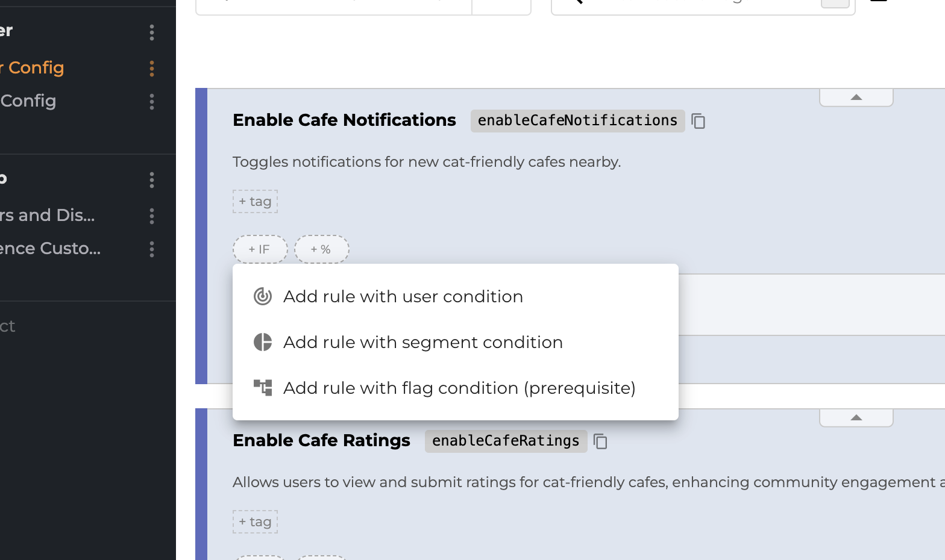The height and width of the screenshot is (560, 945).
Task: Open kebab menu next to orange Config item
Action: click(152, 69)
